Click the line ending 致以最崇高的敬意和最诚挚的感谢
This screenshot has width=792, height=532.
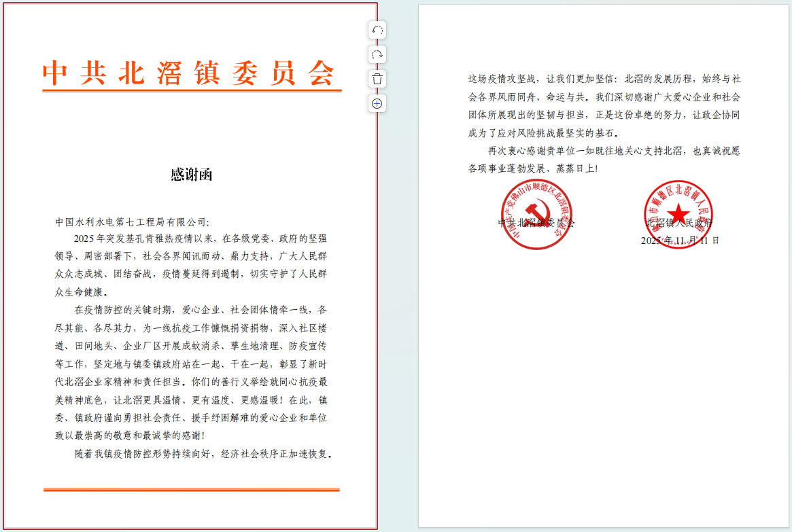click(x=130, y=436)
